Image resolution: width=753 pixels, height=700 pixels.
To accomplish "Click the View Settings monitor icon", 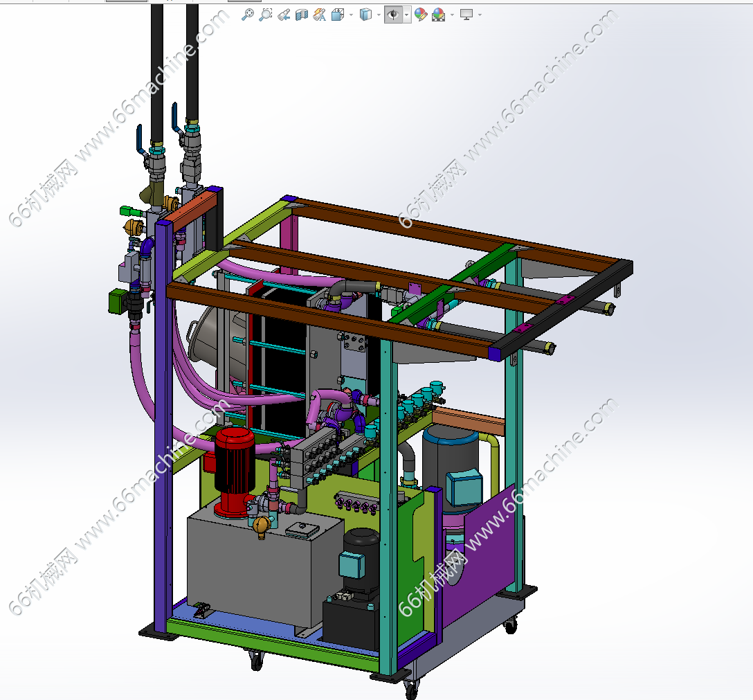I will point(466,15).
